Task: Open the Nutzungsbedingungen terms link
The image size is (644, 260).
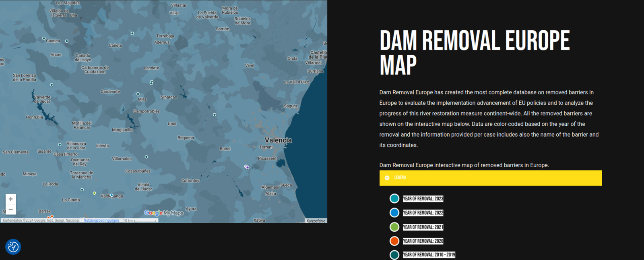Action: (101, 220)
